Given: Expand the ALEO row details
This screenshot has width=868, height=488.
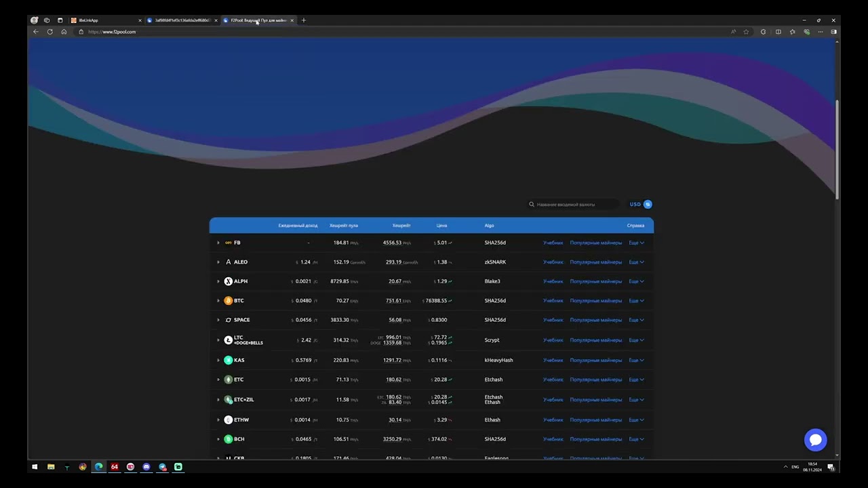Looking at the screenshot, I should click(x=218, y=262).
